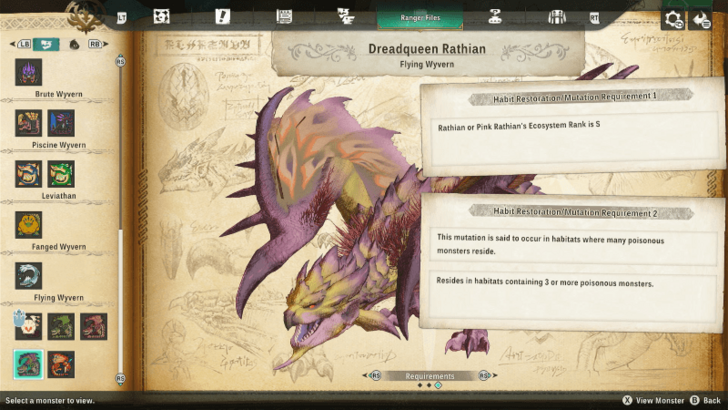Select the egg monster icon in bottom group
728x410 pixels.
(x=27, y=326)
